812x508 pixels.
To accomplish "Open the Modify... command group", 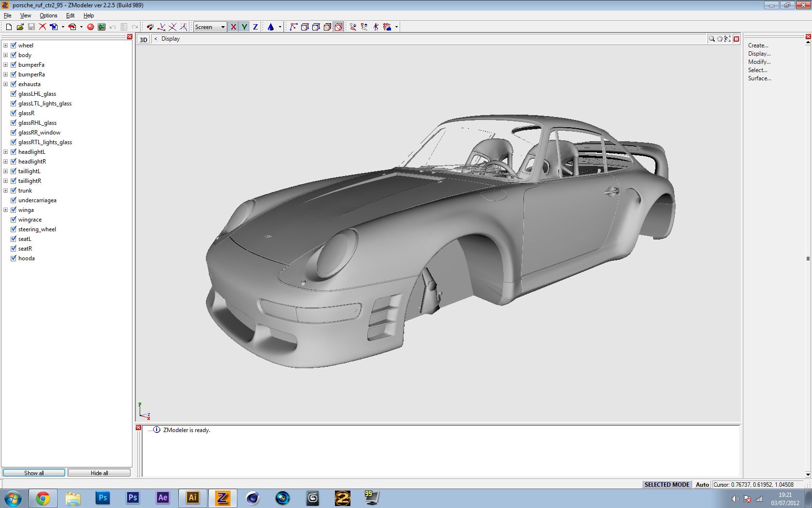I will (759, 62).
